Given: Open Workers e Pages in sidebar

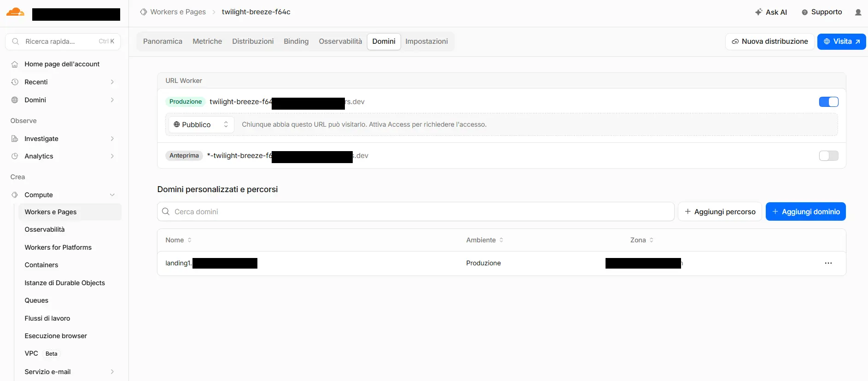Looking at the screenshot, I should click(70, 212).
